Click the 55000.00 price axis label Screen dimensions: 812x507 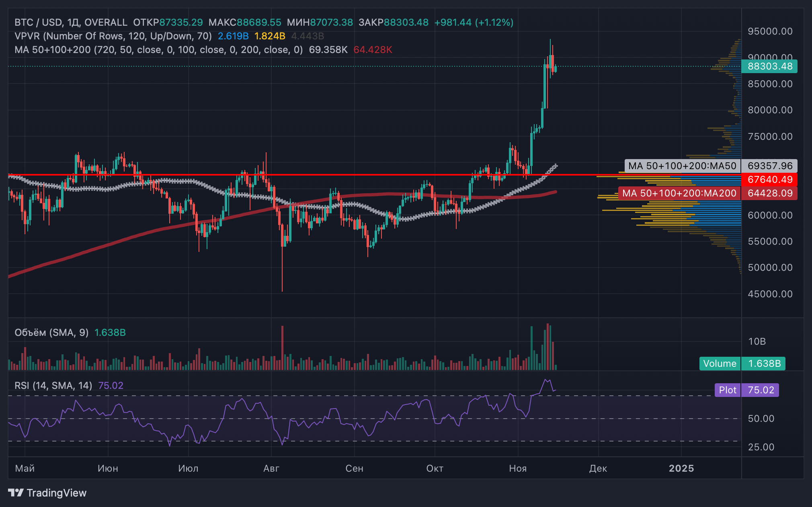(770, 241)
